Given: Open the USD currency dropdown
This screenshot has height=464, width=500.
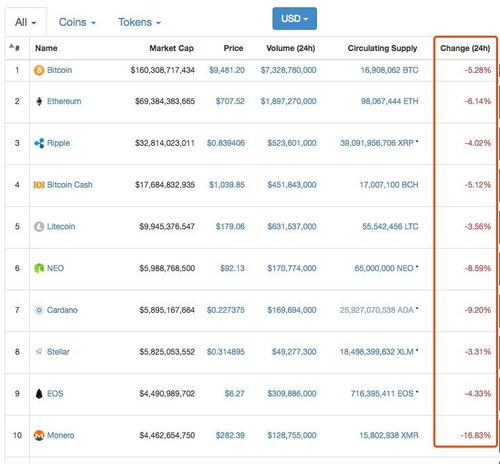Looking at the screenshot, I should [x=295, y=19].
